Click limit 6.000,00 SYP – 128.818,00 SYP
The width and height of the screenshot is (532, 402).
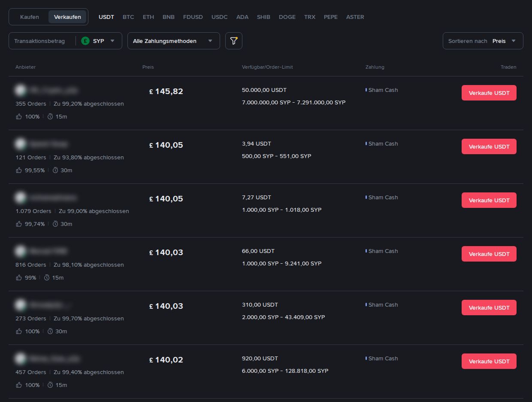coord(285,371)
